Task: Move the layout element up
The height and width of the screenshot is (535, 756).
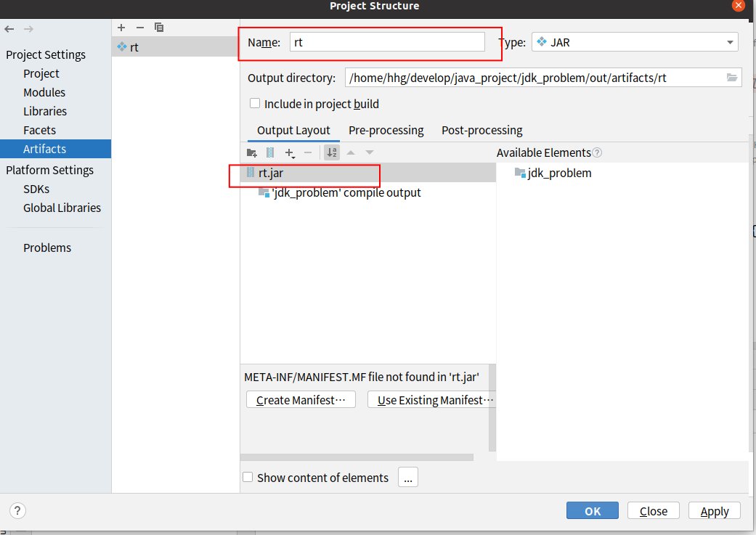Action: [351, 152]
